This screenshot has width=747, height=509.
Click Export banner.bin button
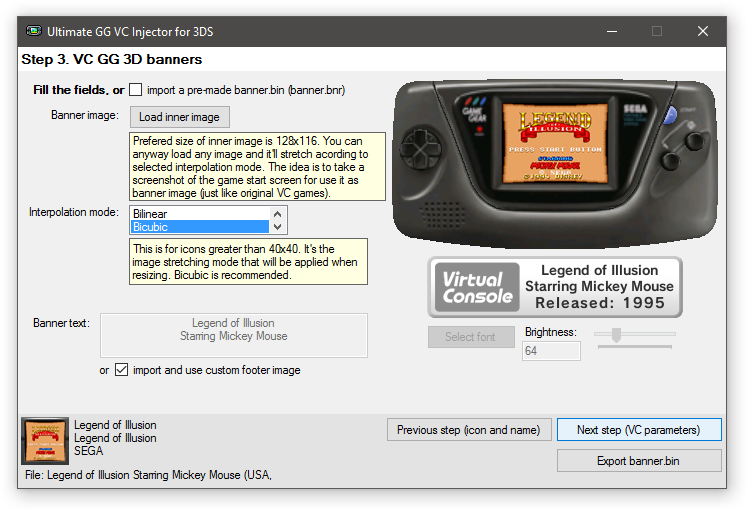(x=639, y=461)
